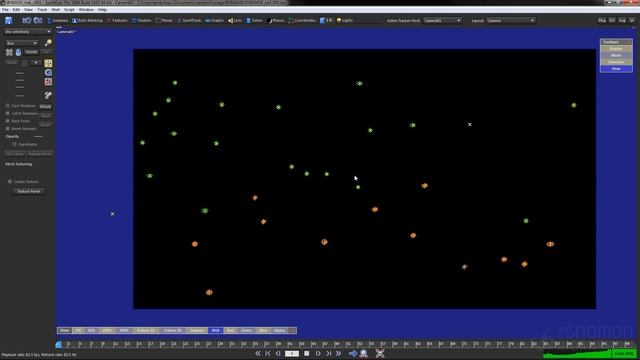Open the Planar room
Viewport: 640px width, 360px height.
pos(164,20)
